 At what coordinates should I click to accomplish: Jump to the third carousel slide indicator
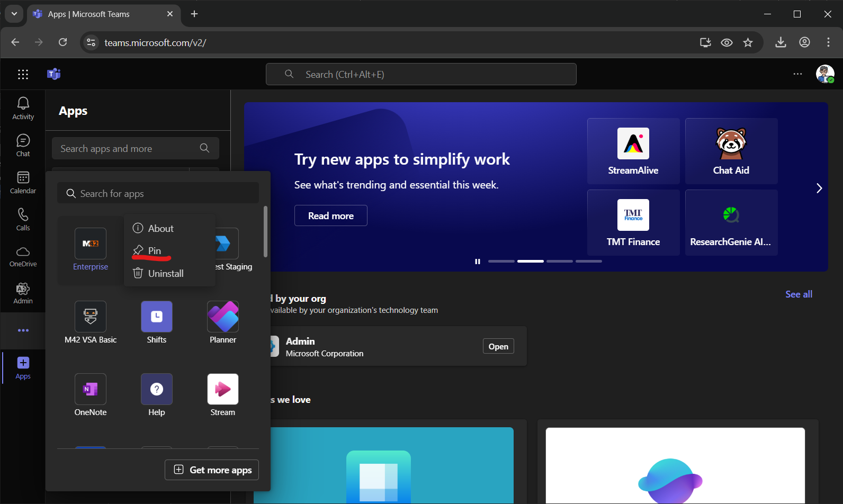click(560, 261)
